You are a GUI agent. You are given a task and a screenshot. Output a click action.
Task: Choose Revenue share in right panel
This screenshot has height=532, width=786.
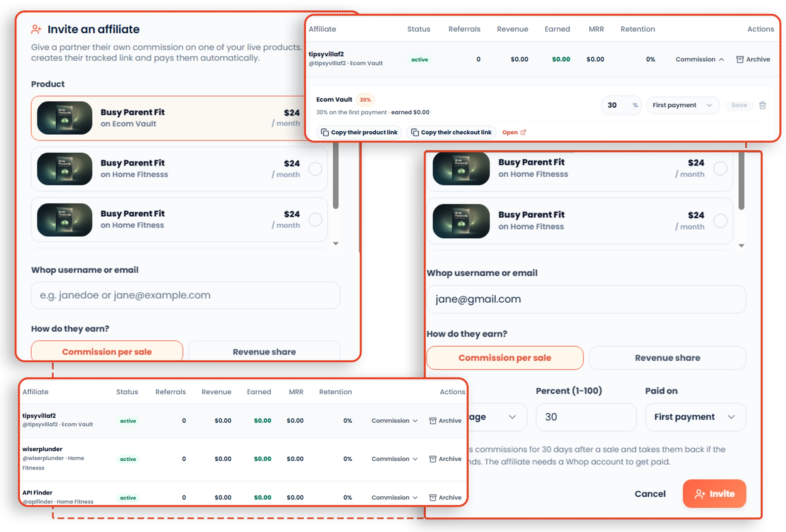[x=667, y=358]
